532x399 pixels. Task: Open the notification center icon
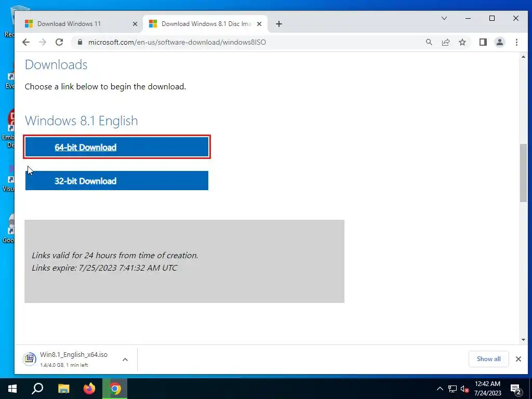(516, 389)
